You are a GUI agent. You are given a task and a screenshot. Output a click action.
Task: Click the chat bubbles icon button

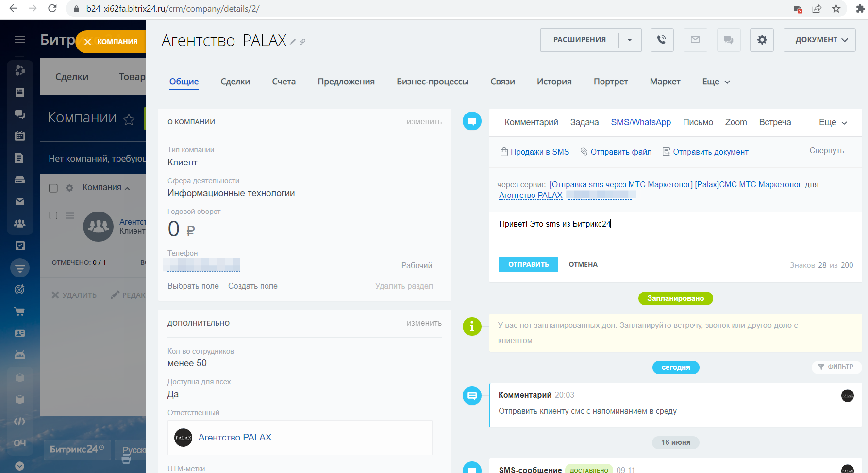[728, 40]
